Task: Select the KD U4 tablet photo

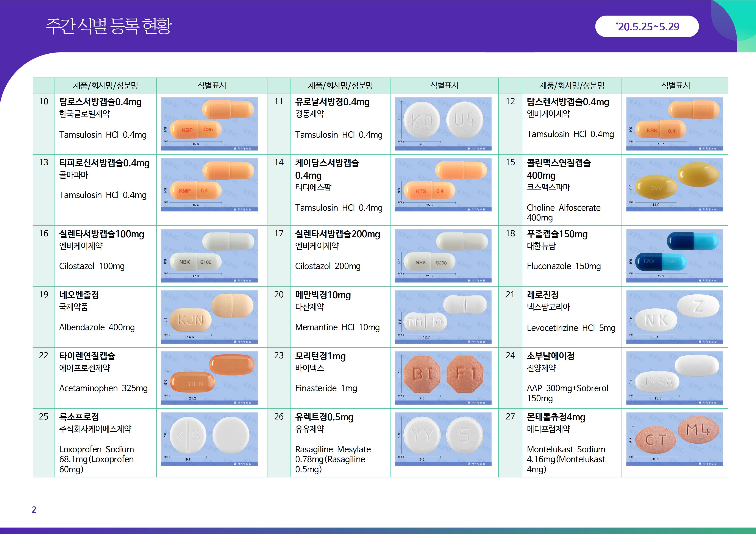Action: coord(443,124)
